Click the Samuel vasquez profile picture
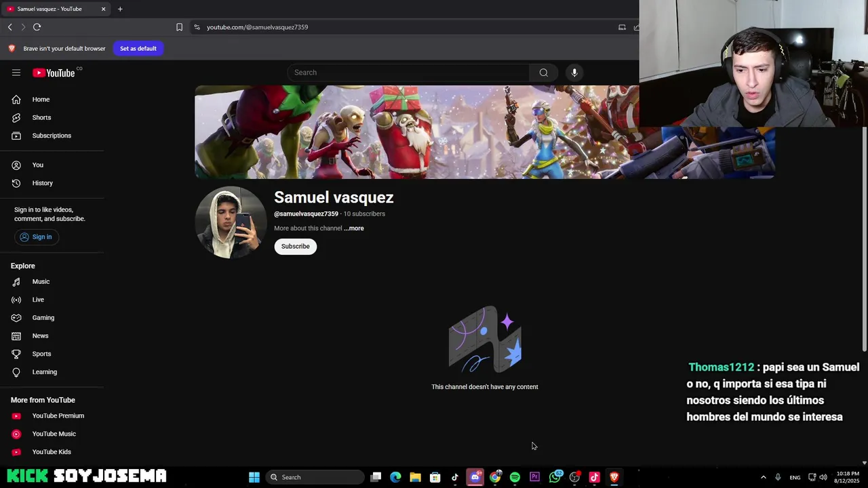The width and height of the screenshot is (868, 488). pyautogui.click(x=231, y=222)
